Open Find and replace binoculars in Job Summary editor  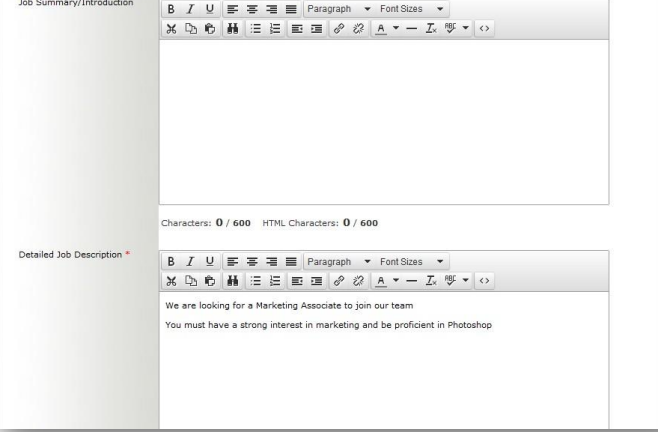pyautogui.click(x=232, y=29)
